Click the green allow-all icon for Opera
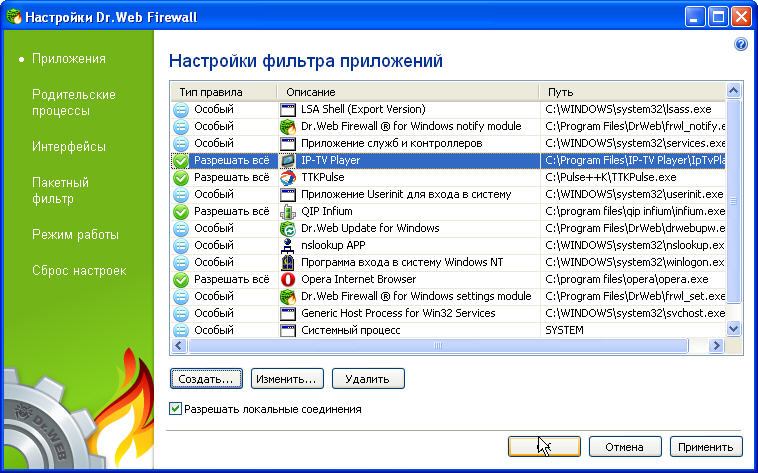Viewport: 758px width, 473px height. click(x=181, y=280)
